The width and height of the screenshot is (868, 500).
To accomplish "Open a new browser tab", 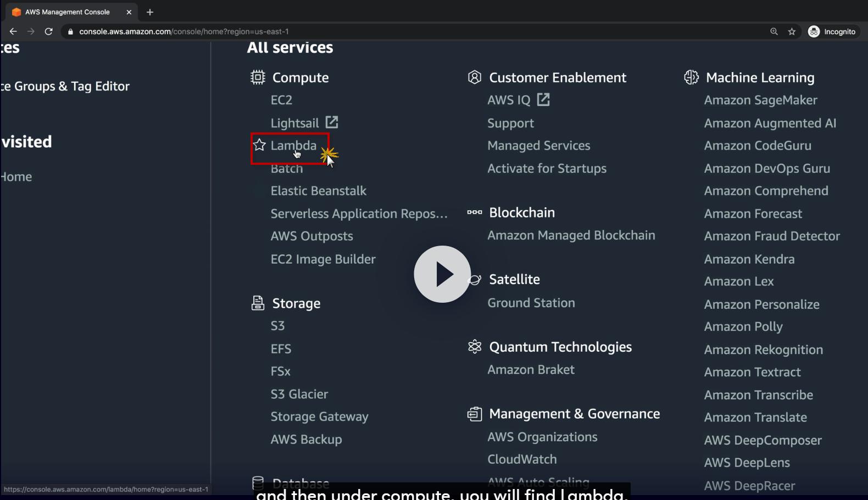I will click(150, 12).
